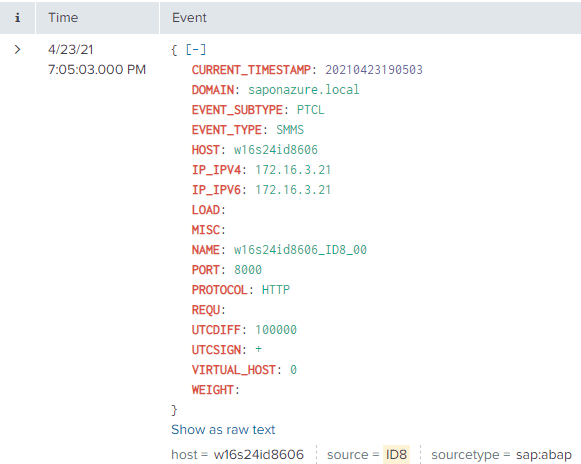The height and width of the screenshot is (464, 581).
Task: Click DOMAIN value saponazure.local
Action: [303, 90]
